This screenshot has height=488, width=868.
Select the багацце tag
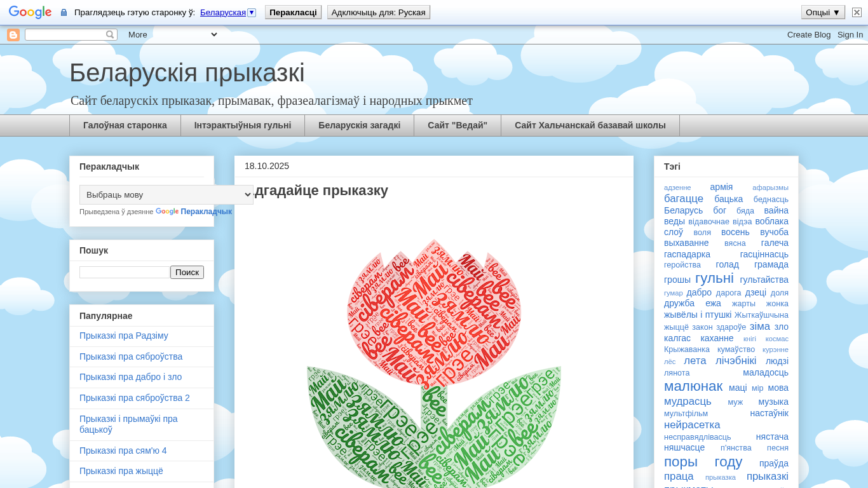point(684,198)
